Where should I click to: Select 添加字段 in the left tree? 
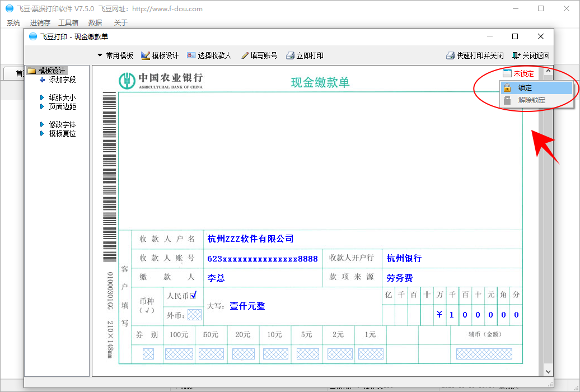pos(62,80)
